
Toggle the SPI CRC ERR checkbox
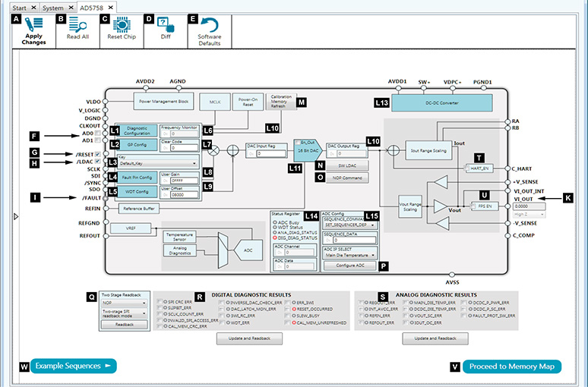(160, 301)
